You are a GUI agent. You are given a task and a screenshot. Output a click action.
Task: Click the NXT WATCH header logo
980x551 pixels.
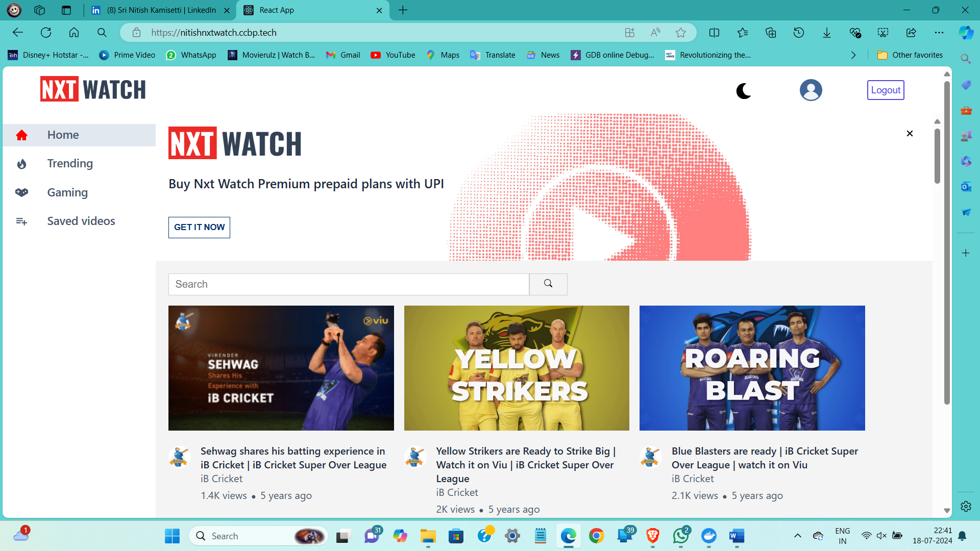tap(93, 89)
